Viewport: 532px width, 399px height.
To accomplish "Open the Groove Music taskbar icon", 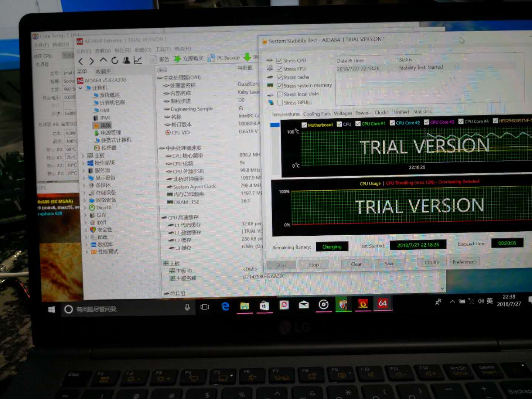I will coord(324,304).
